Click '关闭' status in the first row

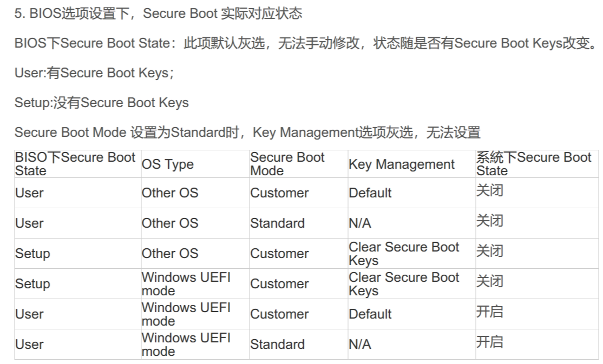(x=489, y=190)
